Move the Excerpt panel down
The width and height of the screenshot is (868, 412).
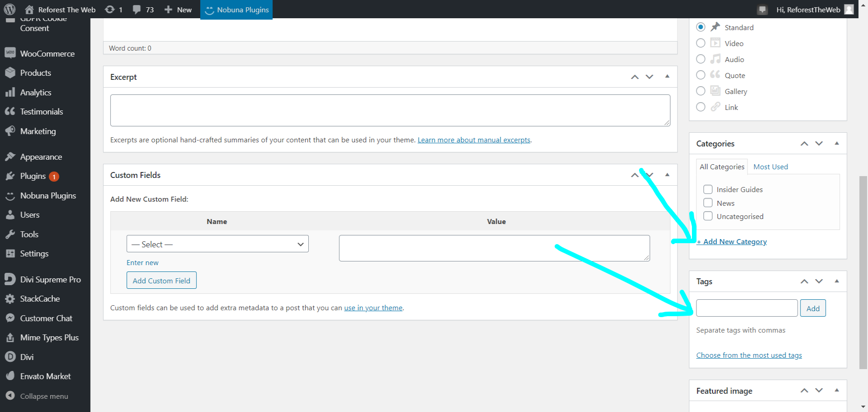[649, 77]
